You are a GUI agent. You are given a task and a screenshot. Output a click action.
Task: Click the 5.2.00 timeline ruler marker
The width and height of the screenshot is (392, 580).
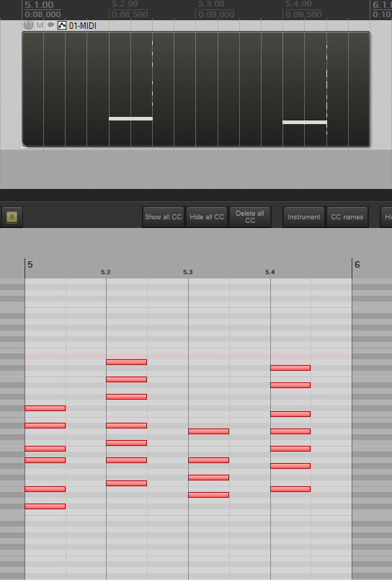(x=125, y=4)
